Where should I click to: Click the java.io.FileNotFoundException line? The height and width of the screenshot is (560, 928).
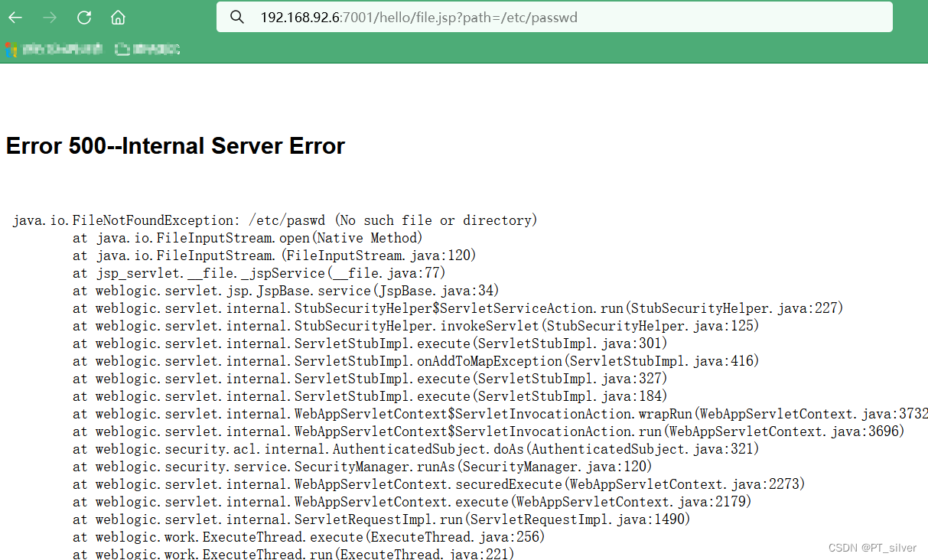point(275,220)
